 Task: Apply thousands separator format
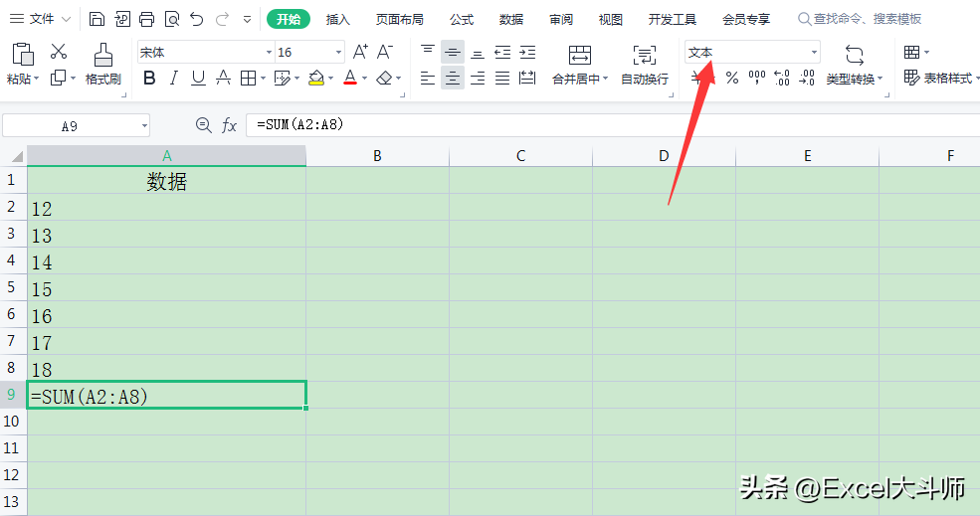tap(757, 79)
